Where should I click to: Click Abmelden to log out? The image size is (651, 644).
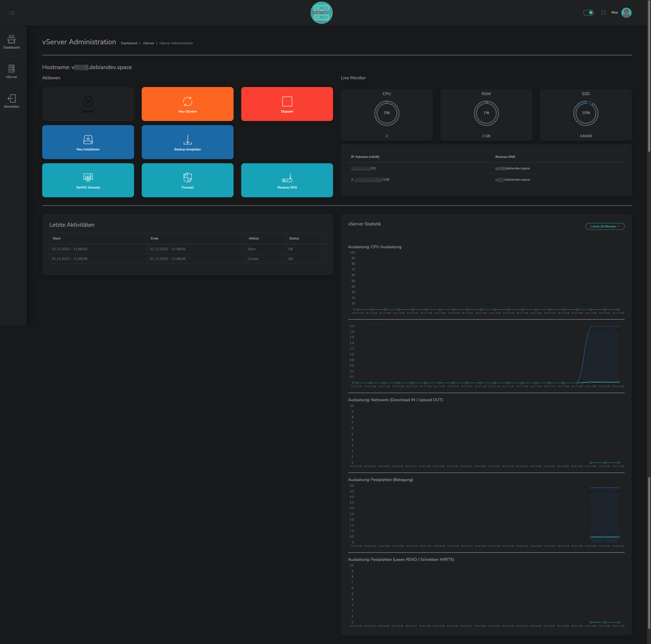point(11,101)
